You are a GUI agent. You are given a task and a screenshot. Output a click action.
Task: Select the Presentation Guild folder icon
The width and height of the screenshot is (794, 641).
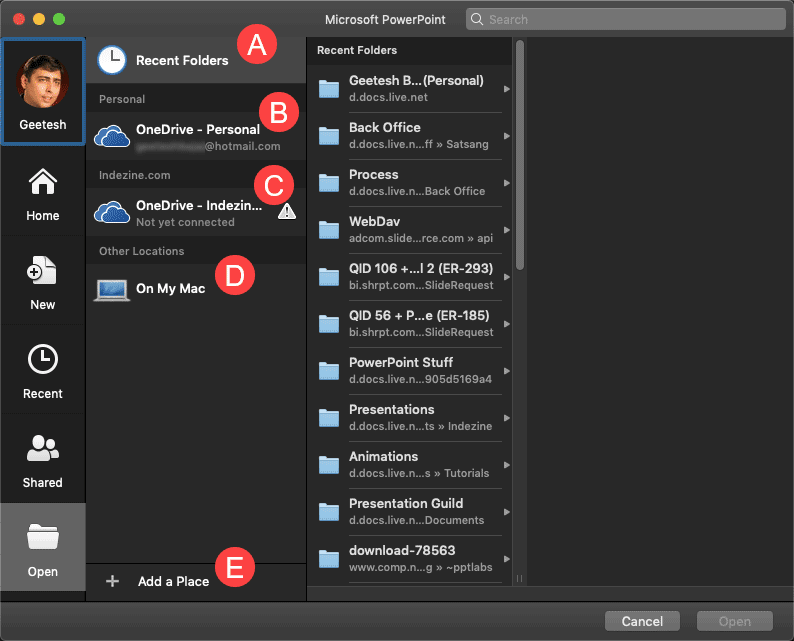pos(329,512)
